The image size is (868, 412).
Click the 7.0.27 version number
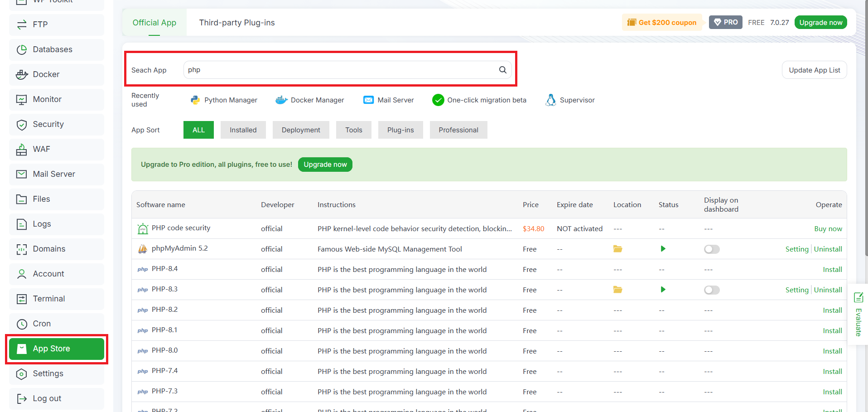click(780, 23)
